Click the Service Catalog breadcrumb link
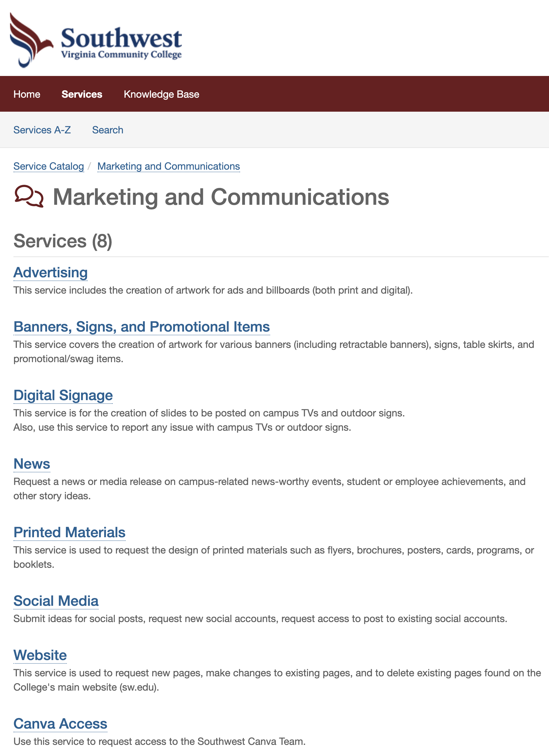Image resolution: width=549 pixels, height=756 pixels. pos(49,166)
